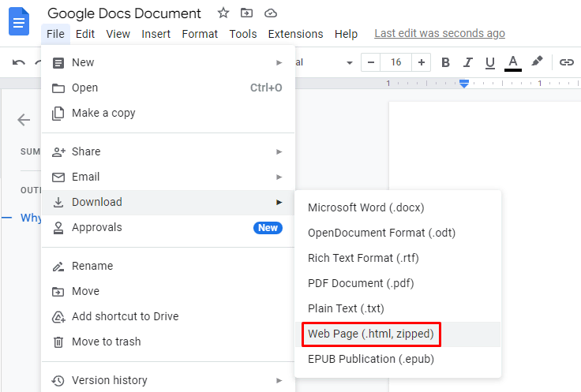Viewport: 581px width, 392px height.
Task: Click the move to folder icon
Action: tap(247, 13)
